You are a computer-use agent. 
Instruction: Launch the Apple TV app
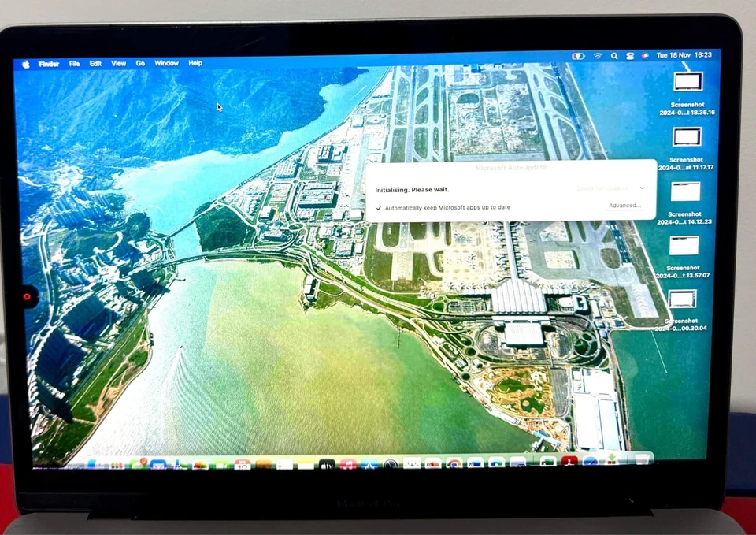(x=327, y=465)
